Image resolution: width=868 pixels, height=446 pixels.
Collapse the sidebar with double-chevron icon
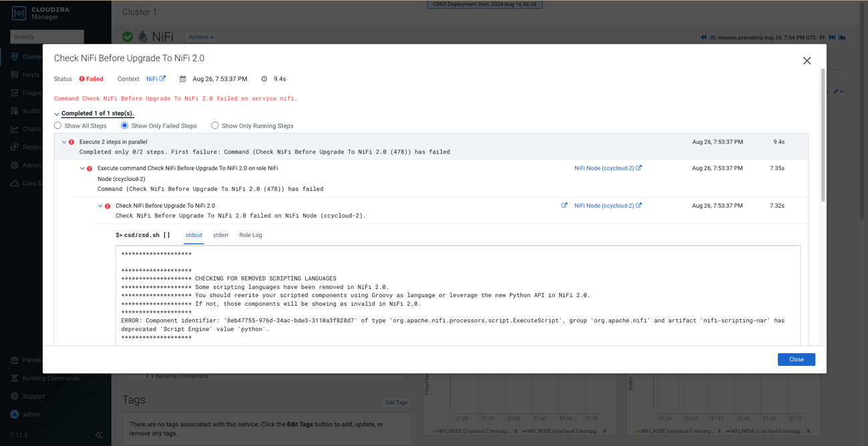coord(99,435)
